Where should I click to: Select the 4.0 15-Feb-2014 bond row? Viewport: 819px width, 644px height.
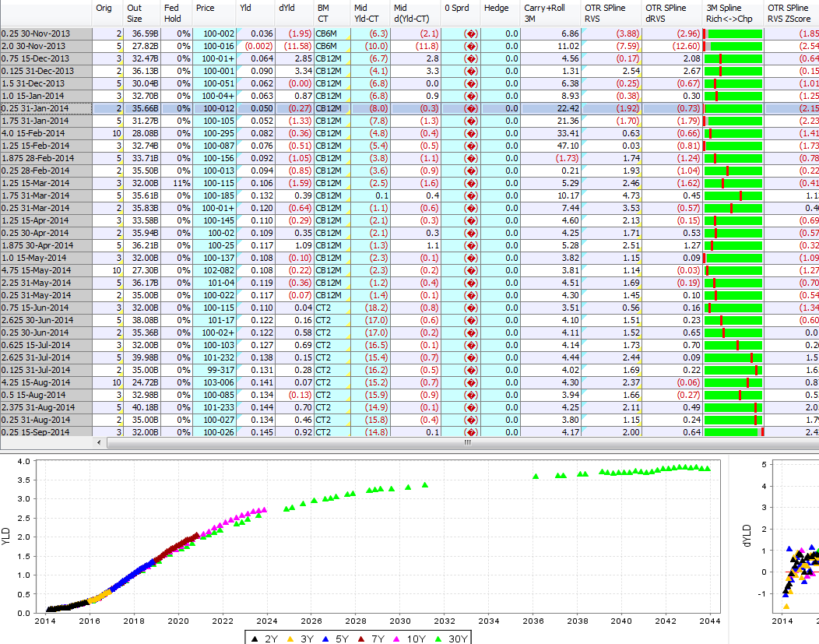tap(47, 134)
